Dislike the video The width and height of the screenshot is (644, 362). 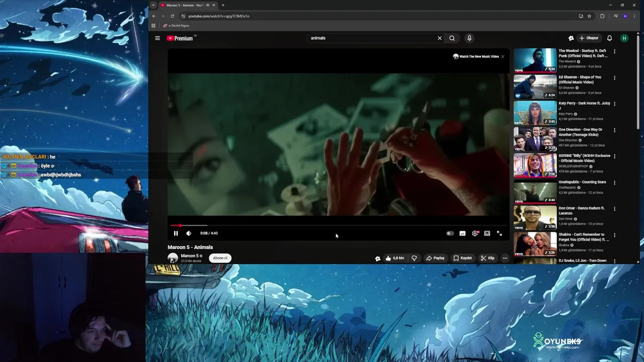[x=414, y=258]
